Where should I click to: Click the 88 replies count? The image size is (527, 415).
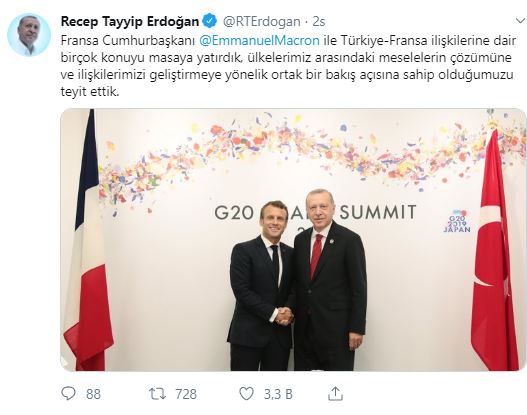pyautogui.click(x=93, y=394)
